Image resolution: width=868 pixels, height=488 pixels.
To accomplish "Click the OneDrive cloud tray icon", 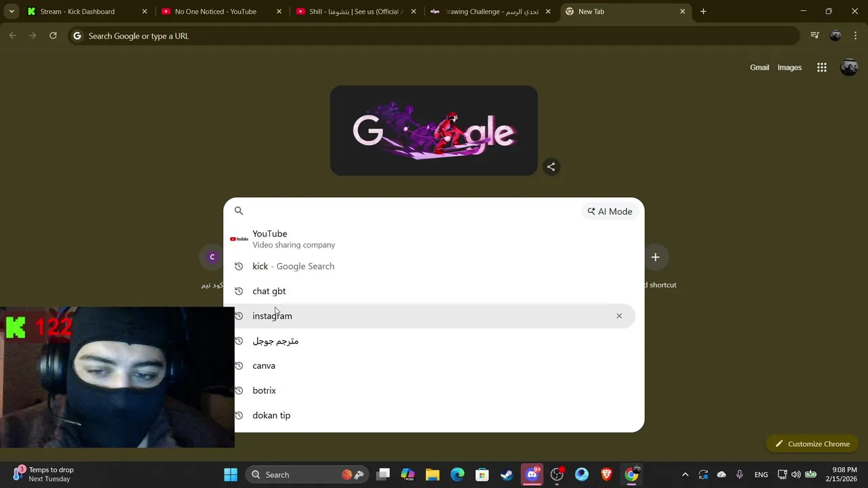I will (722, 474).
